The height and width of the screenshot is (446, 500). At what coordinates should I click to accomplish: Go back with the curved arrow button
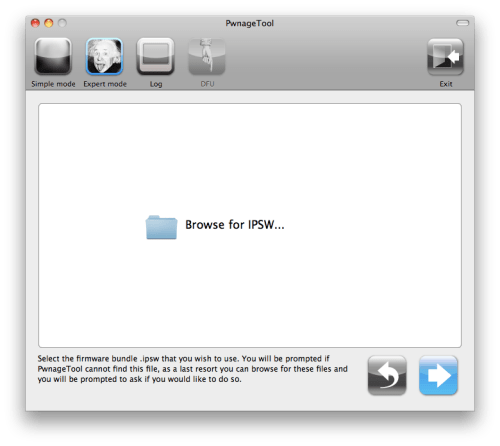387,375
